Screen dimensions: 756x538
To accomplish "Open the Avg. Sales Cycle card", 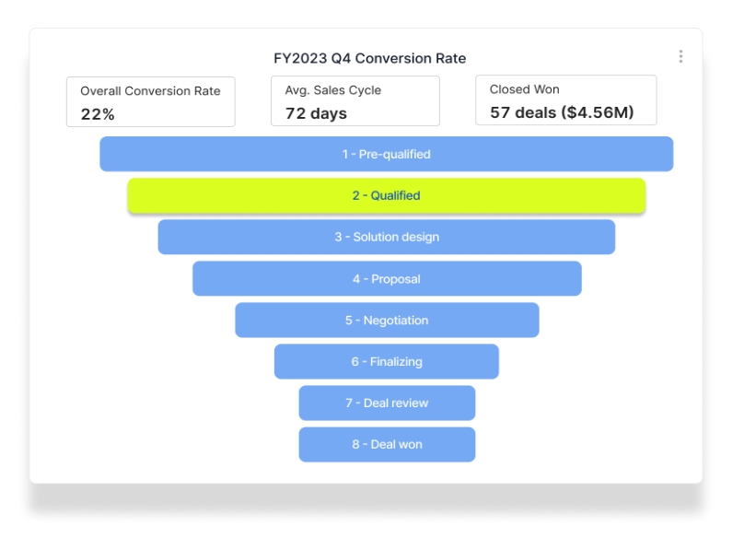I will pyautogui.click(x=355, y=100).
